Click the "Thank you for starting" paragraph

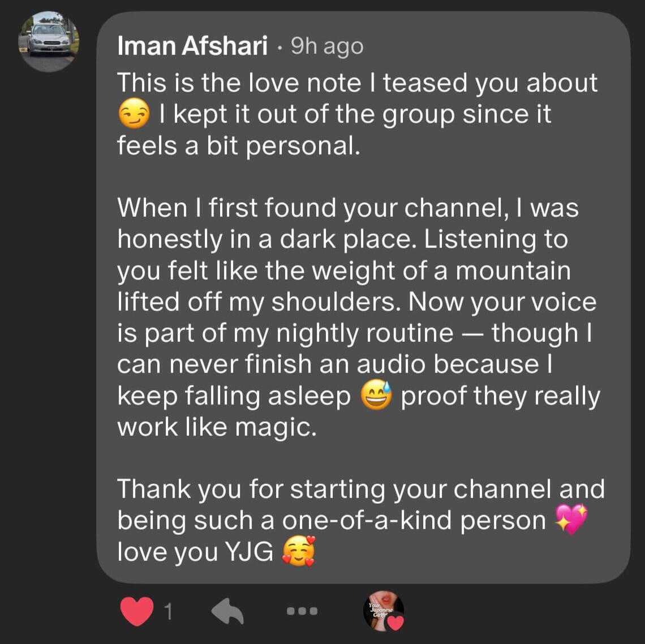(x=360, y=490)
